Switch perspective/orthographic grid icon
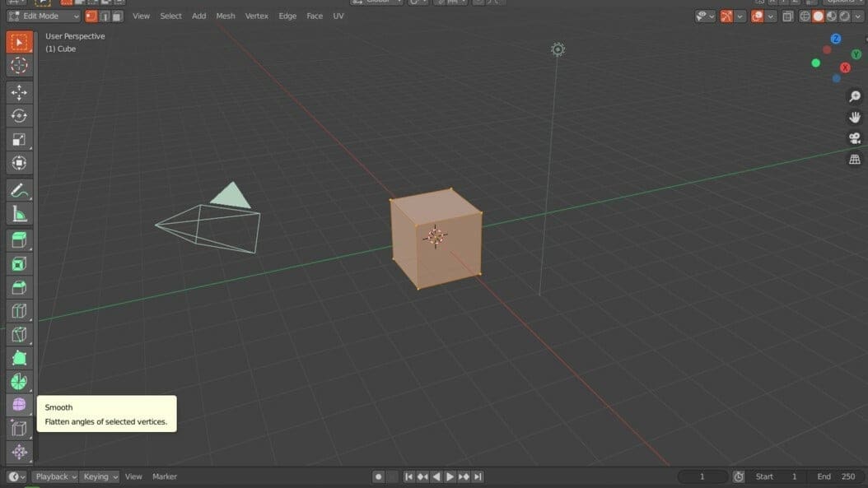Screen dimensions: 868x488 click(x=855, y=160)
